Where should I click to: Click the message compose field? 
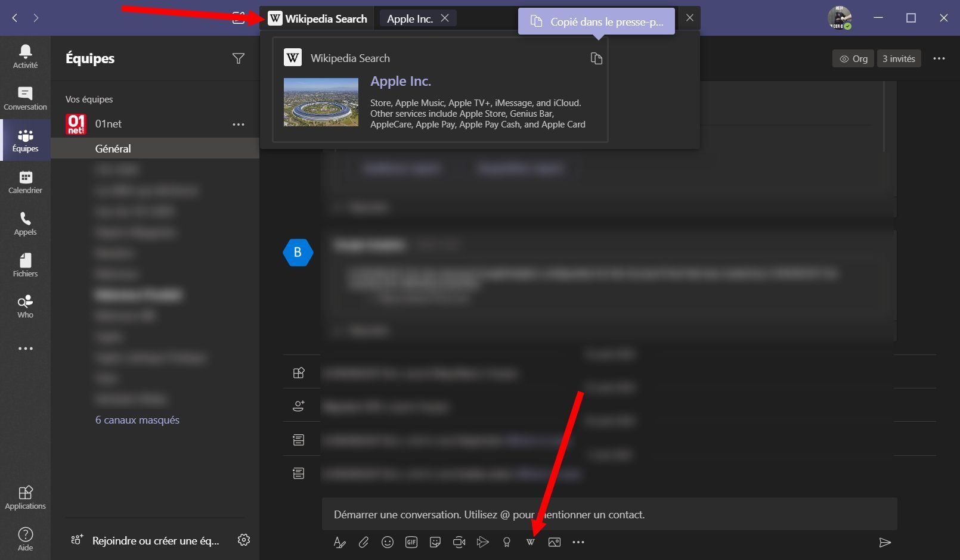[609, 514]
